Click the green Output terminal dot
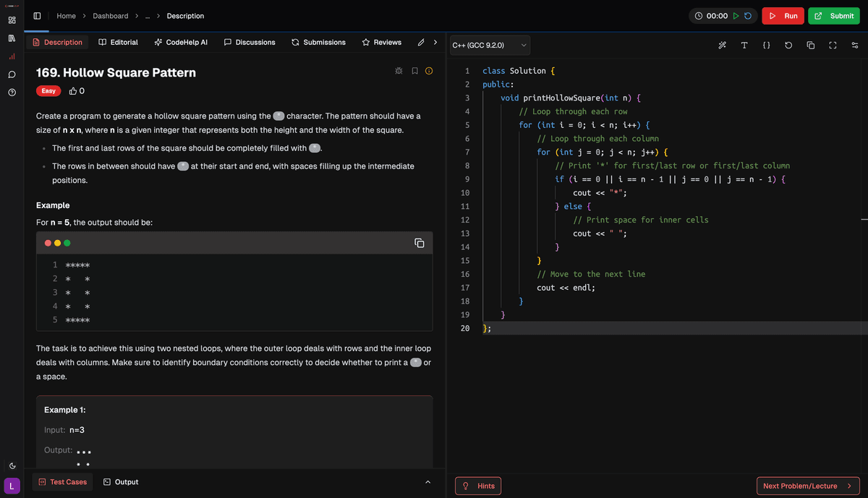Screen dimensions: 868x498 click(x=67, y=243)
